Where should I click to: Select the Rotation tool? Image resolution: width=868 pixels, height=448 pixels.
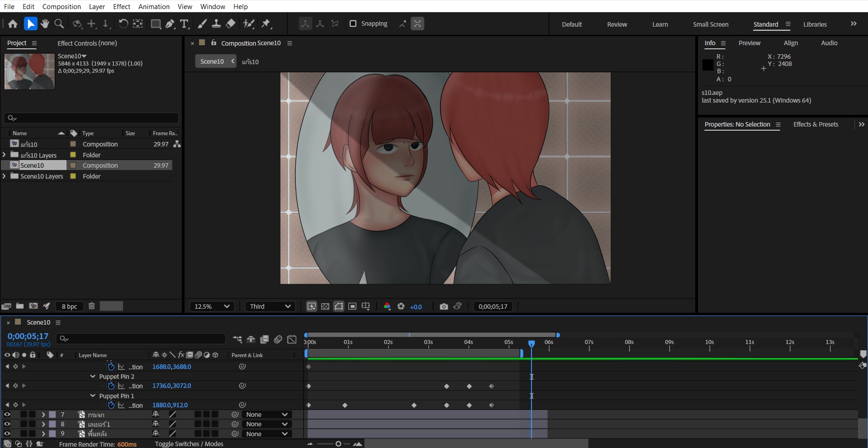pyautogui.click(x=123, y=24)
